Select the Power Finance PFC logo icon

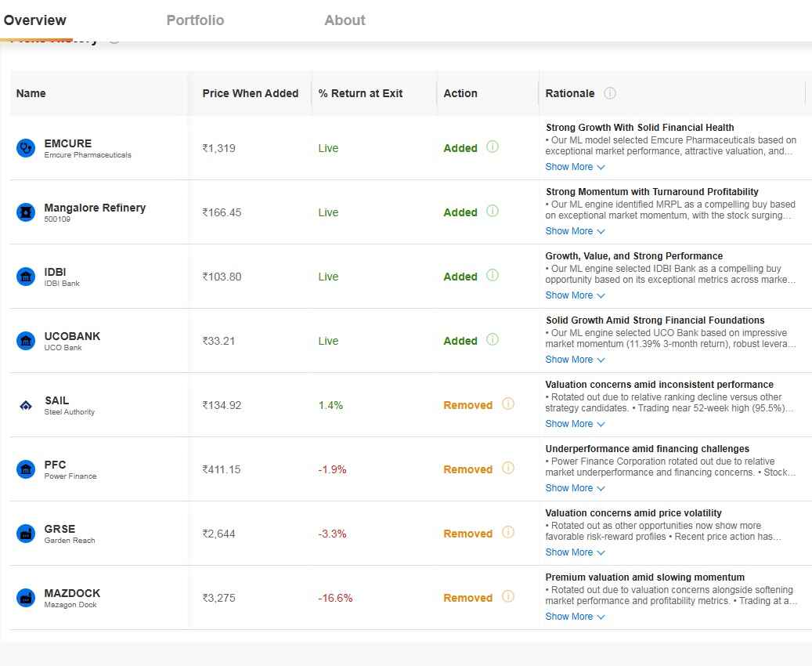[27, 469]
